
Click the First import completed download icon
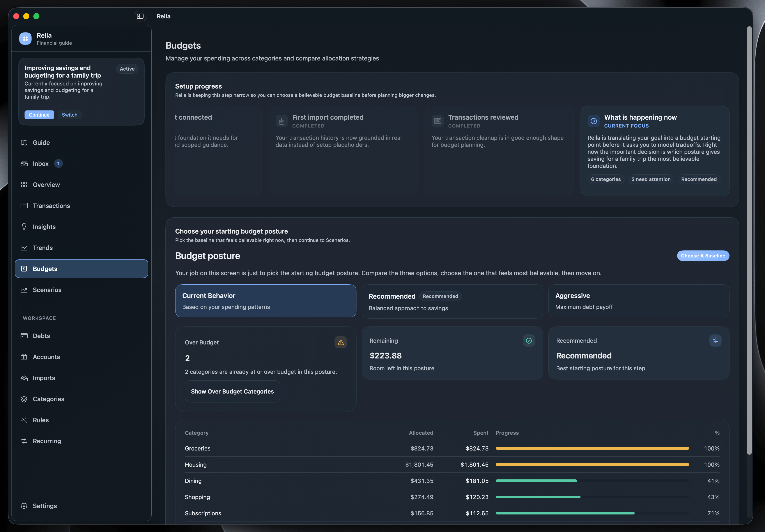tap(282, 121)
